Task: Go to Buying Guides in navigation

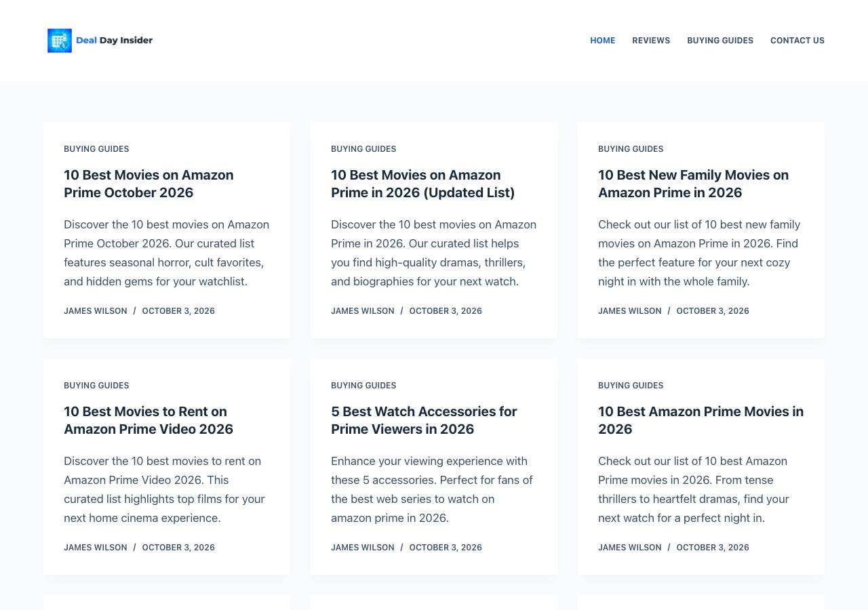Action: [x=720, y=41]
